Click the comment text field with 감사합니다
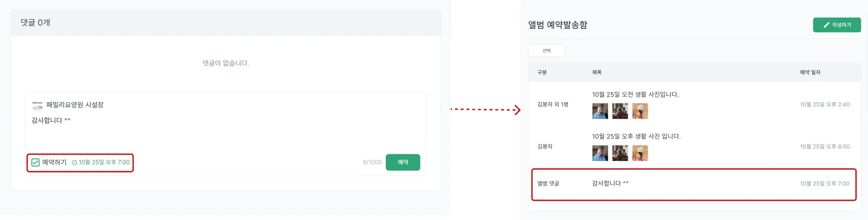 [x=225, y=127]
